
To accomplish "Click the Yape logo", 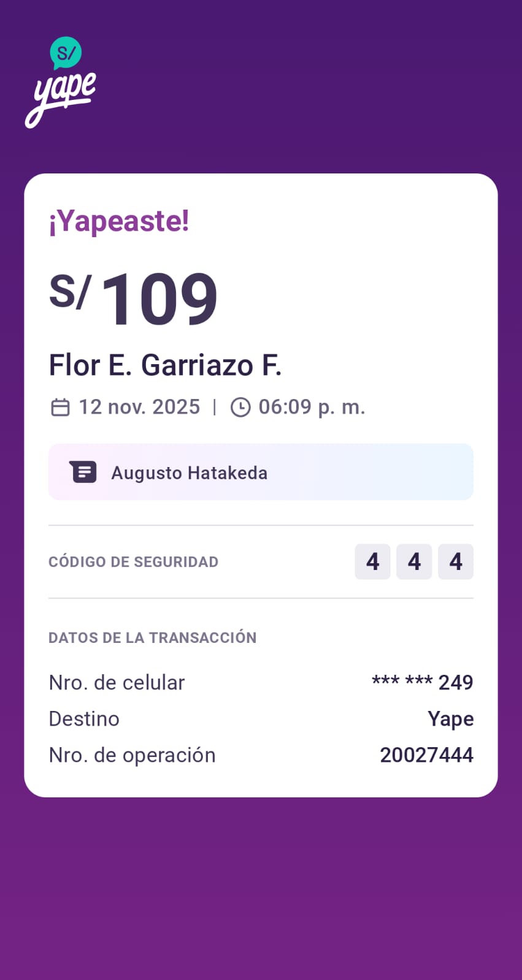I will [x=62, y=83].
